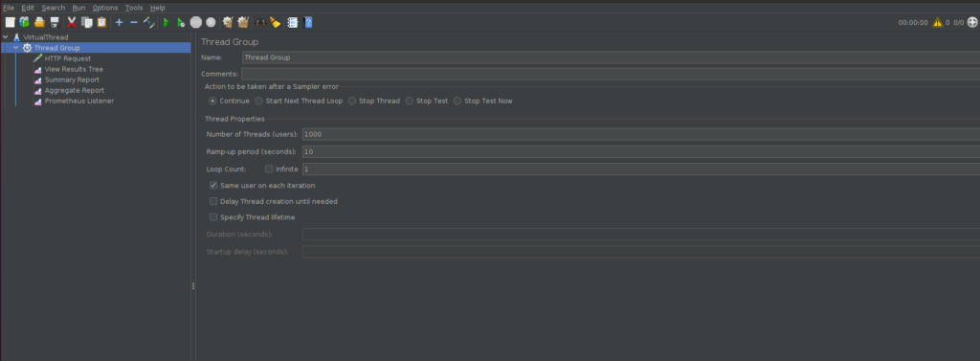The image size is (980, 361).
Task: Click the New test plan icon
Action: [x=10, y=23]
